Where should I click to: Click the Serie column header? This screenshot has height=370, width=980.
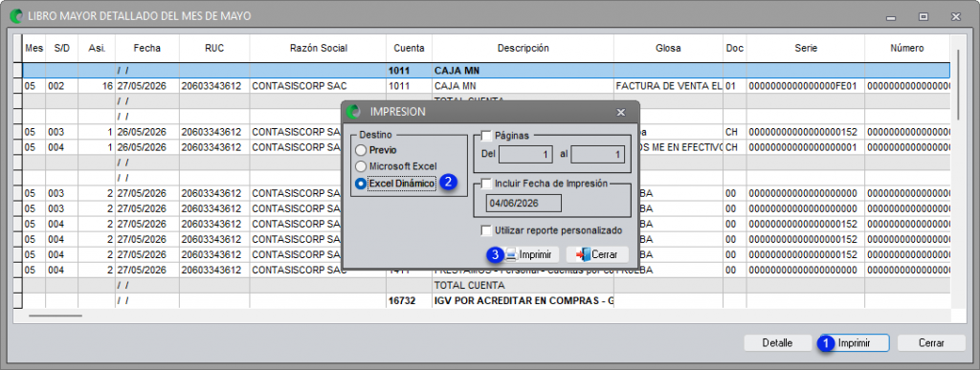(x=805, y=48)
